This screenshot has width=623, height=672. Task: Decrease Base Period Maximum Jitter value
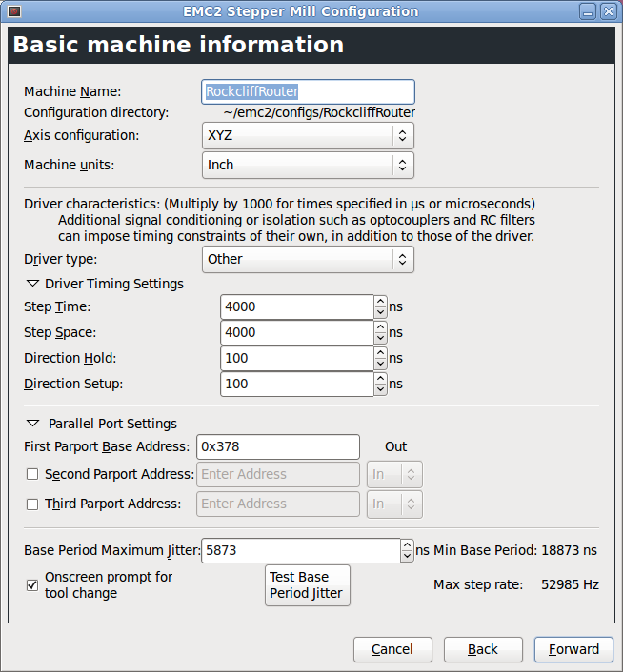point(408,556)
